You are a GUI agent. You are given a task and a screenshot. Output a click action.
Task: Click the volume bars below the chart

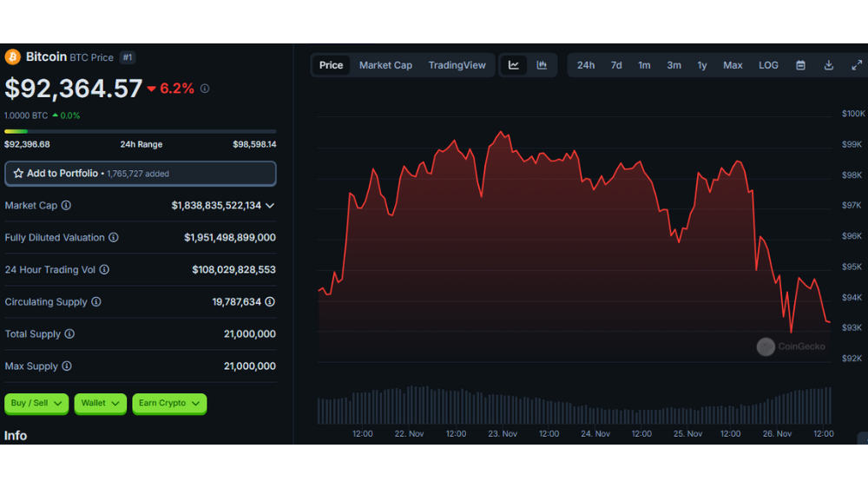[x=574, y=406]
